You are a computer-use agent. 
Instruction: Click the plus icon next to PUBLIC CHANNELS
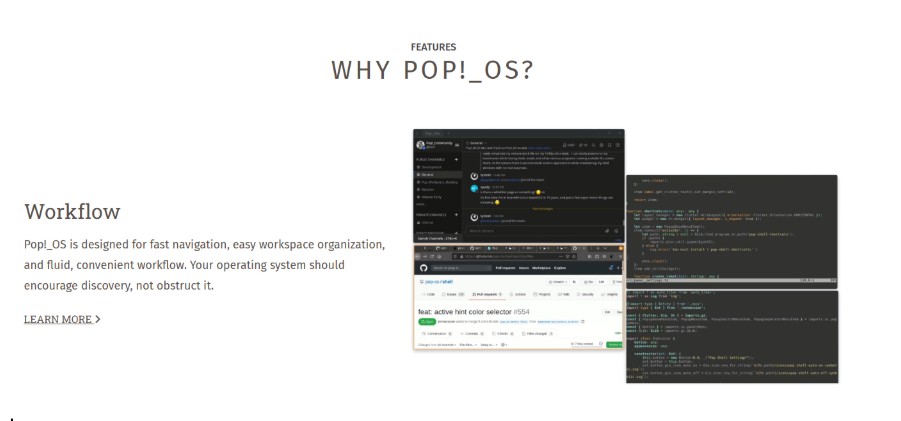point(457,159)
